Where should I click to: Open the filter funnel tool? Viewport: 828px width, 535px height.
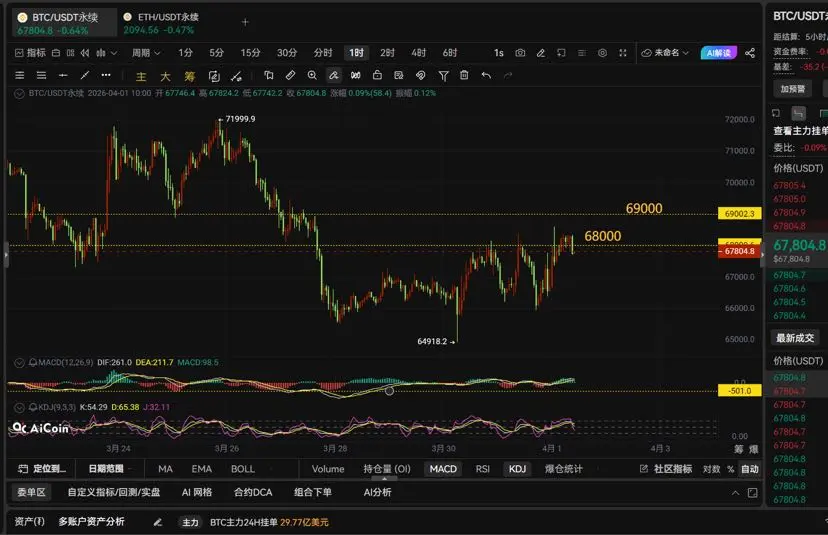pos(444,76)
